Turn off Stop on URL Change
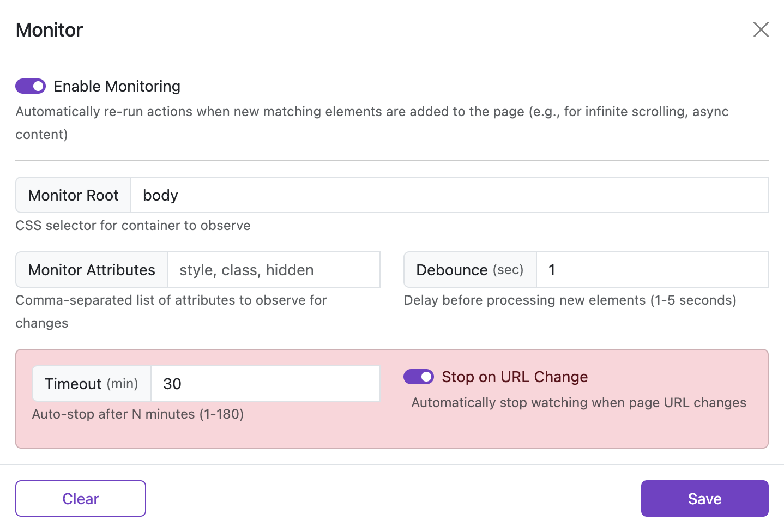 [x=419, y=377]
